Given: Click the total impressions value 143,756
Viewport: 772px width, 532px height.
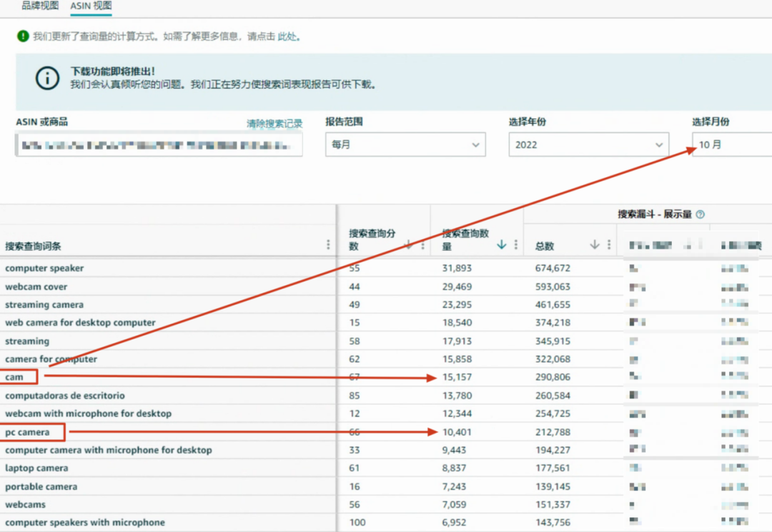Looking at the screenshot, I should pyautogui.click(x=553, y=523).
